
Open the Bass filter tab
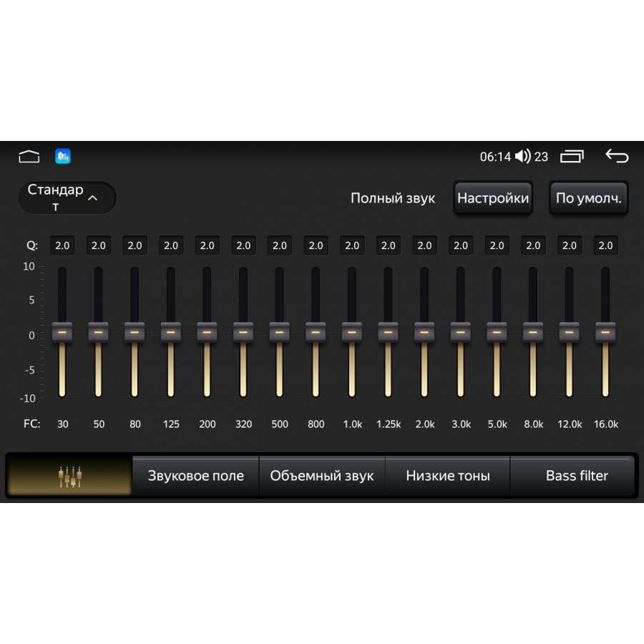576,475
